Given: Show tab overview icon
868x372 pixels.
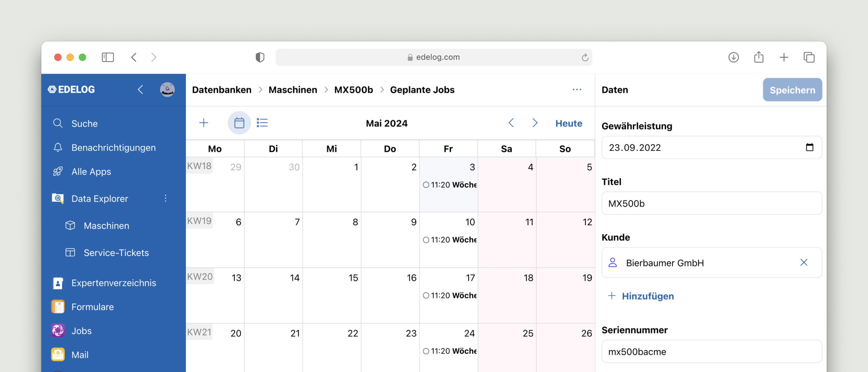Looking at the screenshot, I should click(809, 57).
